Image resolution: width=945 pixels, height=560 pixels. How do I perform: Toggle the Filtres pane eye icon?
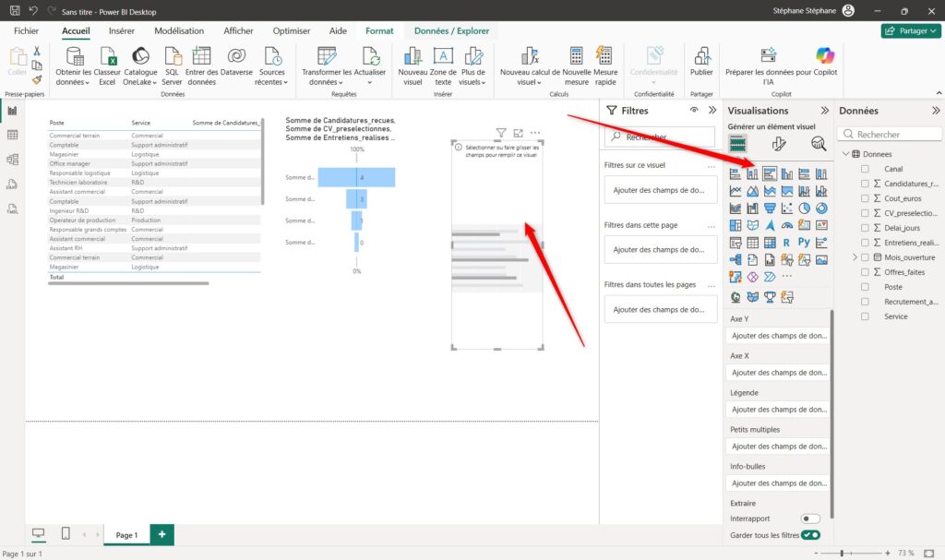pos(694,110)
